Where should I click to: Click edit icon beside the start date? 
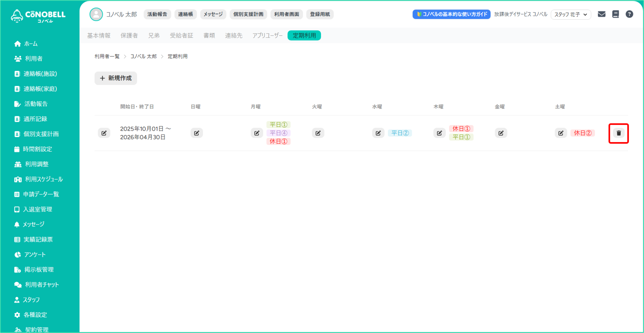click(104, 133)
